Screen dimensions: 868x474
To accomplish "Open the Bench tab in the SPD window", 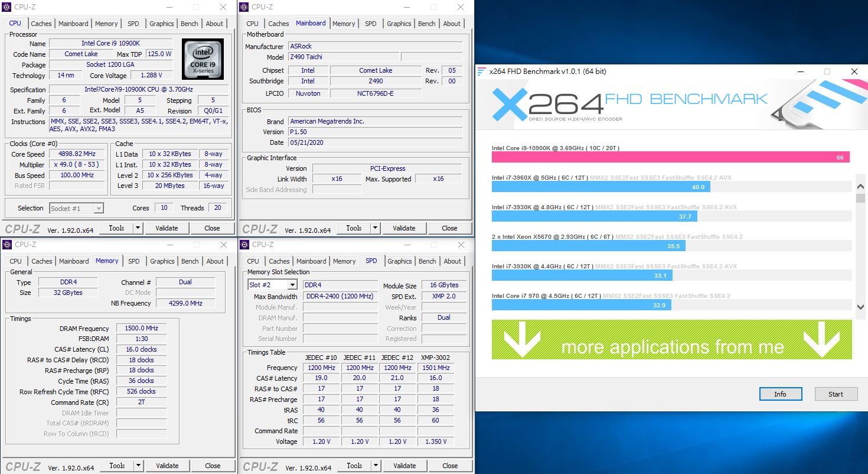I will point(428,261).
